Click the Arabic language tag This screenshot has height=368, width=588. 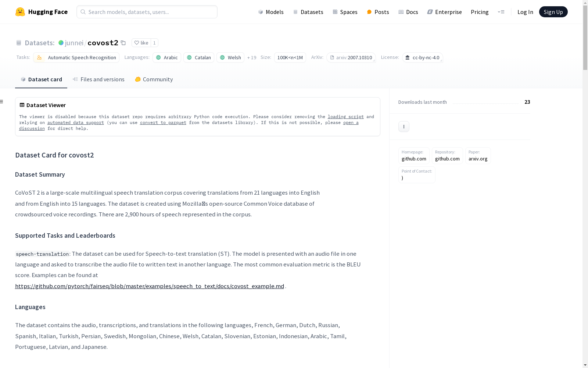[167, 57]
